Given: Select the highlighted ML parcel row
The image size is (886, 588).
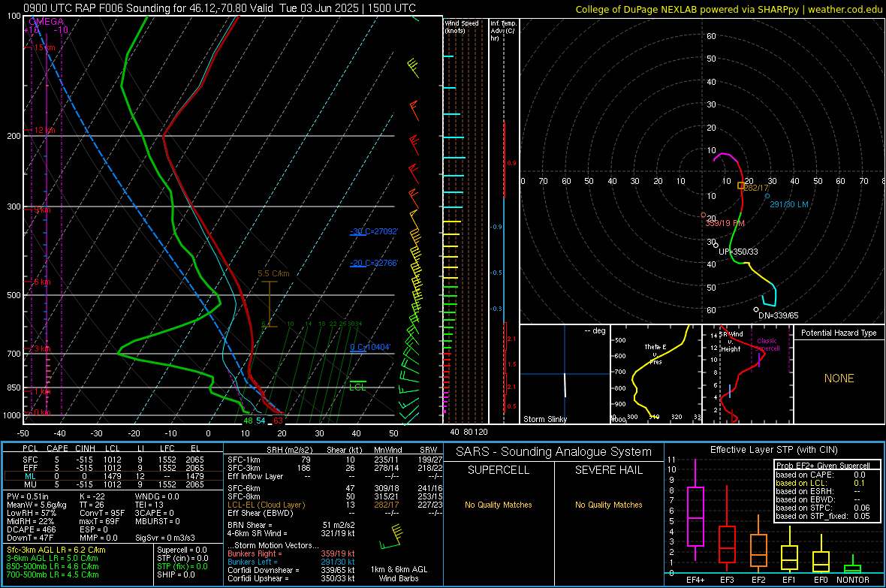Looking at the screenshot, I should 113,476.
